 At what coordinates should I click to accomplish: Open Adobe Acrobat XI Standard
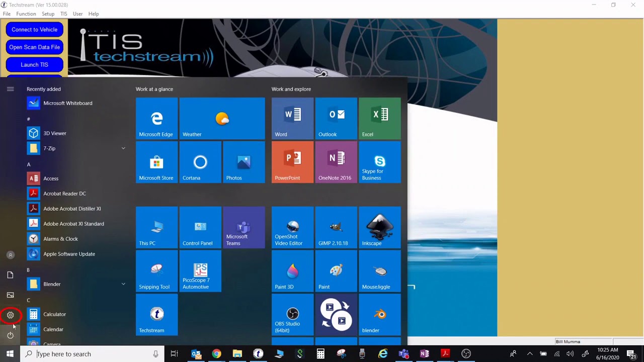(x=76, y=224)
